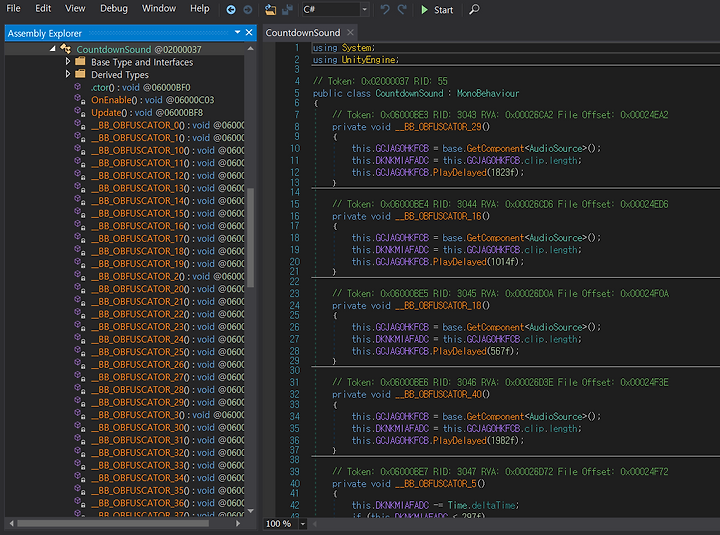Select __BB_OBFUSCATOR_2() in the tree
720x535 pixels.
click(x=167, y=276)
